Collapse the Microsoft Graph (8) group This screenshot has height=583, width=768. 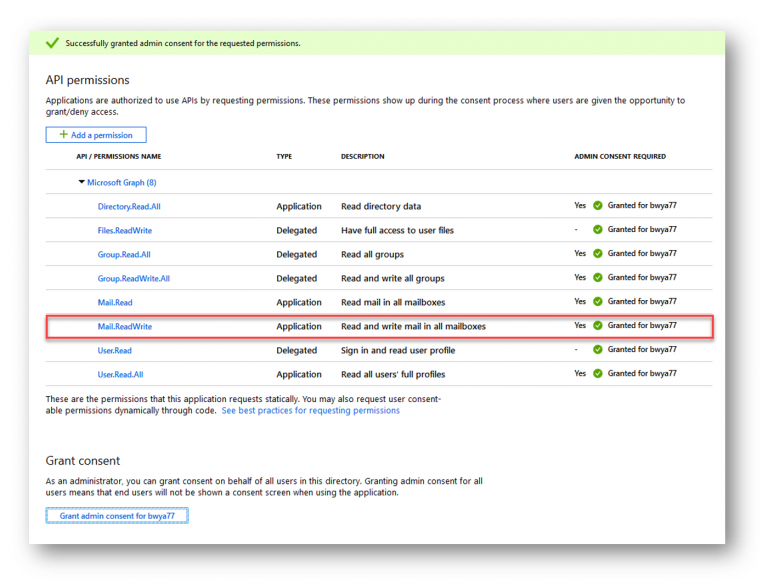(x=81, y=182)
